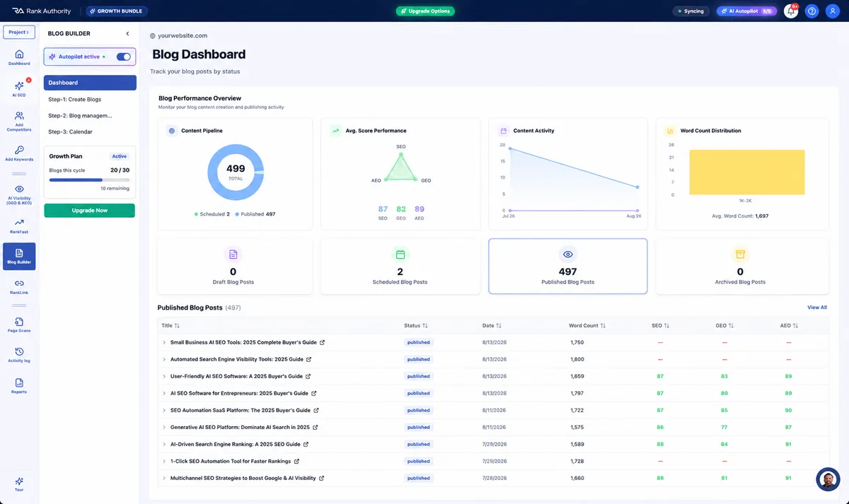Click globe icon beside yourwebsite.com

153,35
